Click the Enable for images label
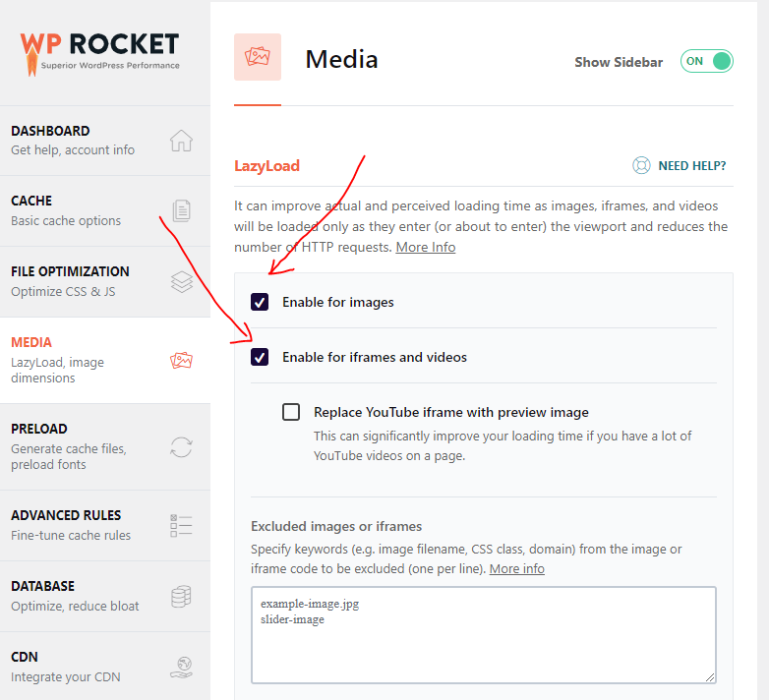This screenshot has height=700, width=769. 338,302
